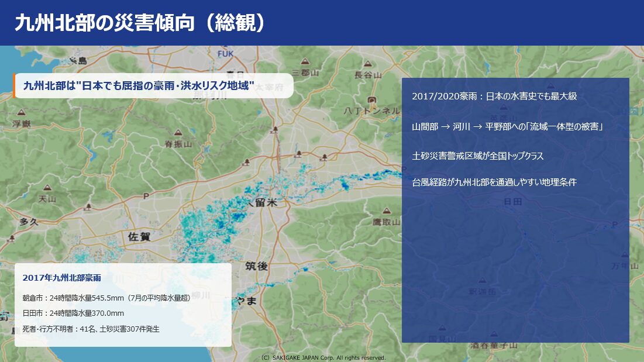
Task: Click the 筑後 city label on map
Action: tap(256, 266)
